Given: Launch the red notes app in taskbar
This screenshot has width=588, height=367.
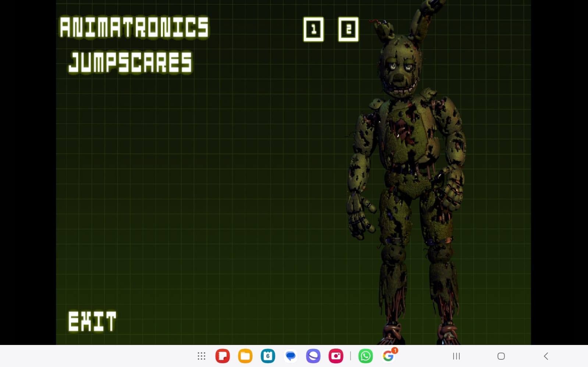Looking at the screenshot, I should click(x=222, y=356).
